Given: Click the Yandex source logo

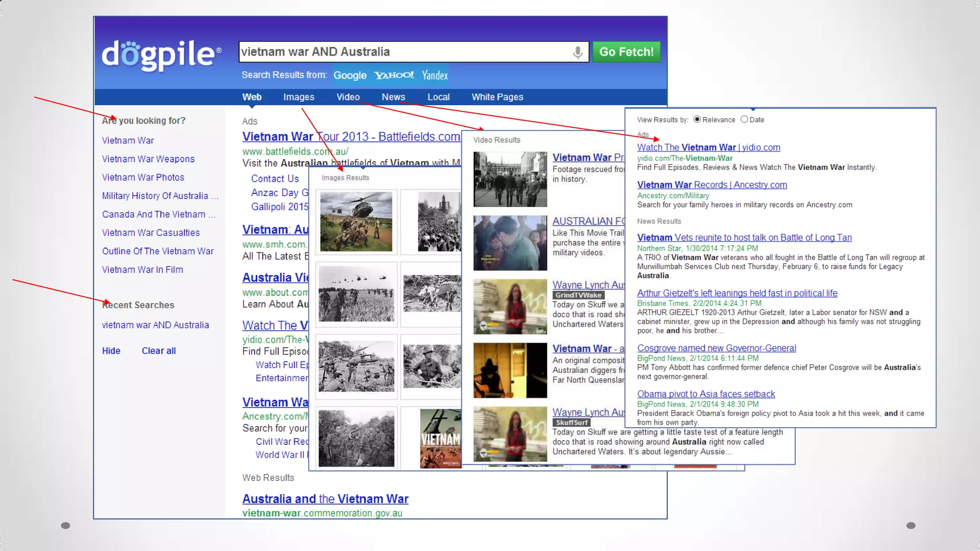Looking at the screenshot, I should point(434,76).
